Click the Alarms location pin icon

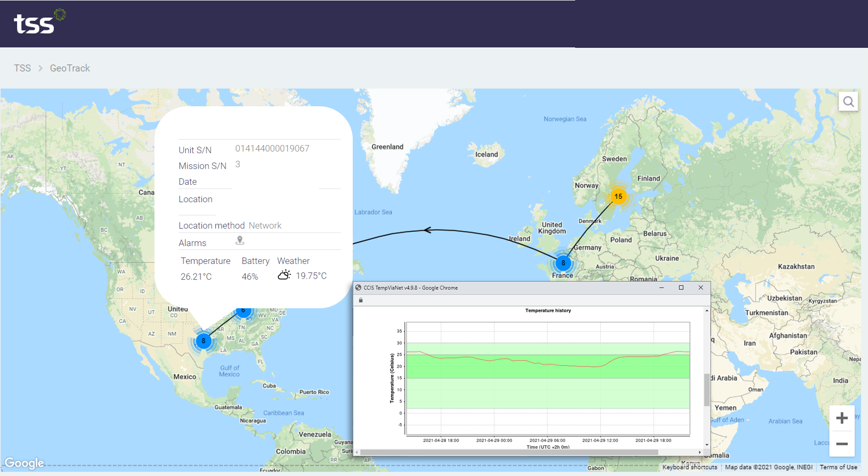click(240, 241)
